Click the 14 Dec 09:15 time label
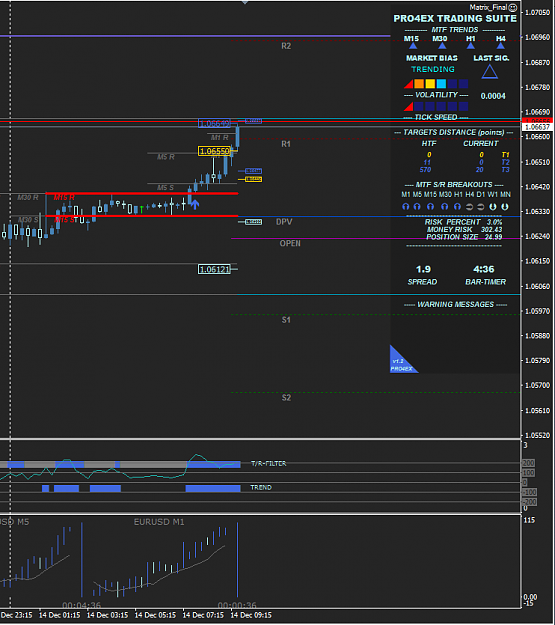The image size is (555, 625). (x=251, y=615)
